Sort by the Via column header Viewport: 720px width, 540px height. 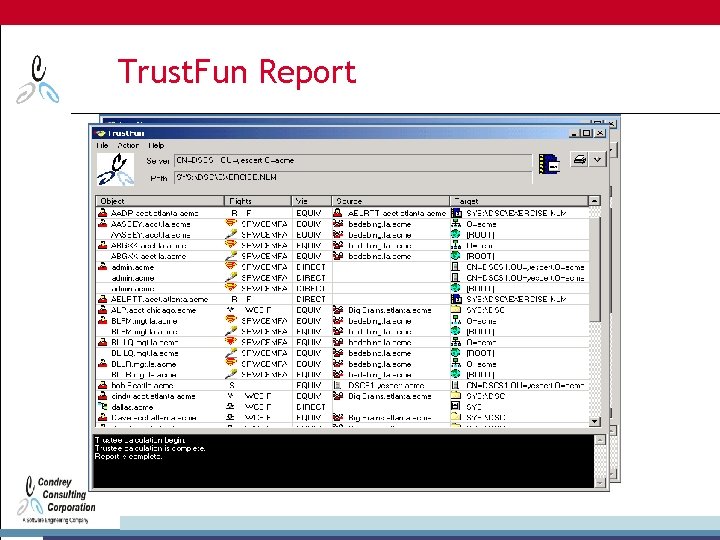tap(311, 201)
